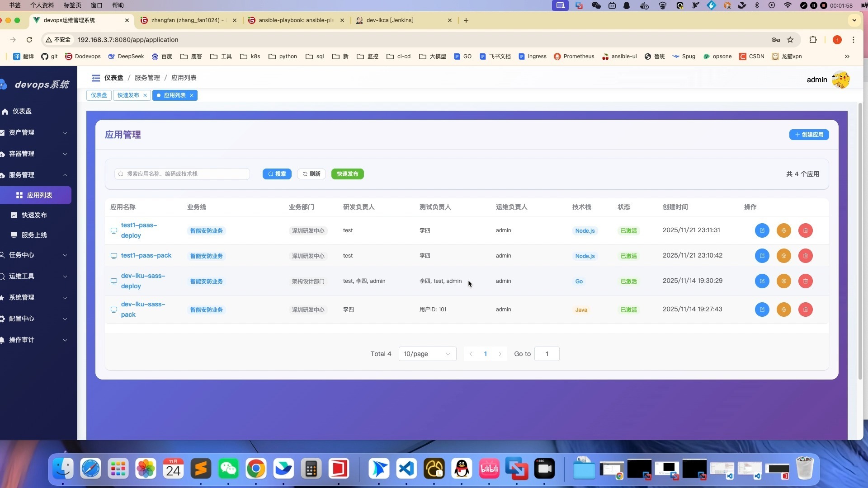Edit the test1-paas-pack application
This screenshot has height=488, width=868.
point(762,256)
